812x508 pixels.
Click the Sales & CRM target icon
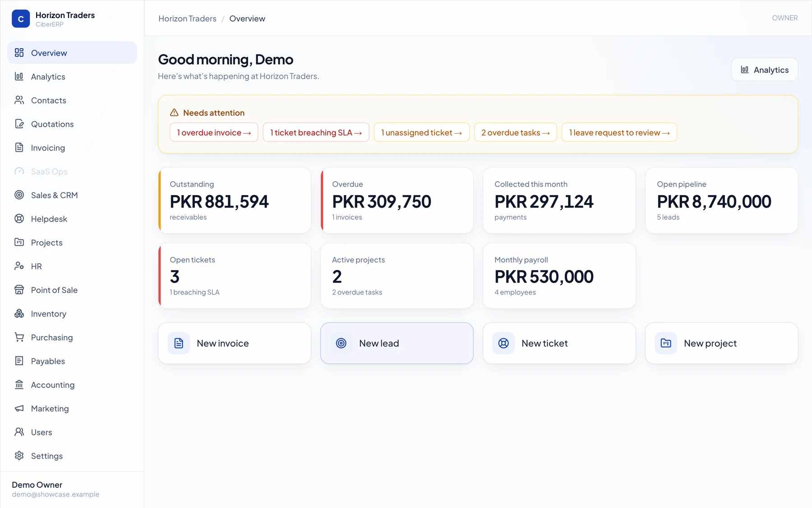pos(19,195)
